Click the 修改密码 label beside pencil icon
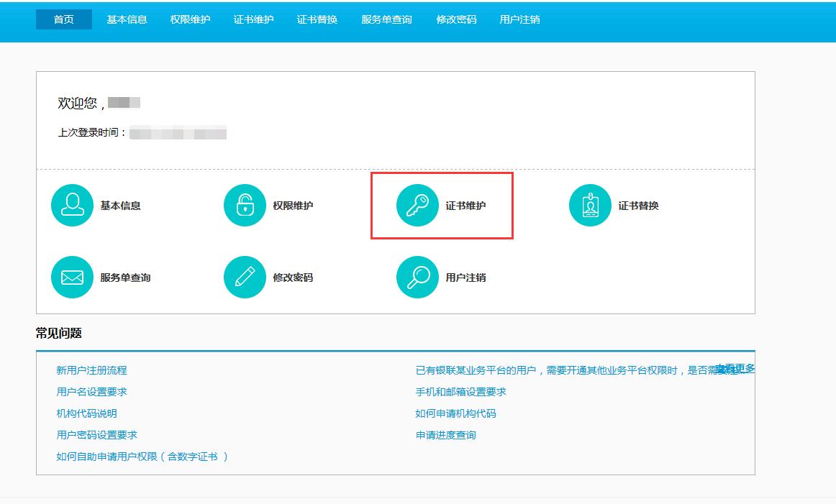The height and width of the screenshot is (504, 836). pyautogui.click(x=294, y=278)
